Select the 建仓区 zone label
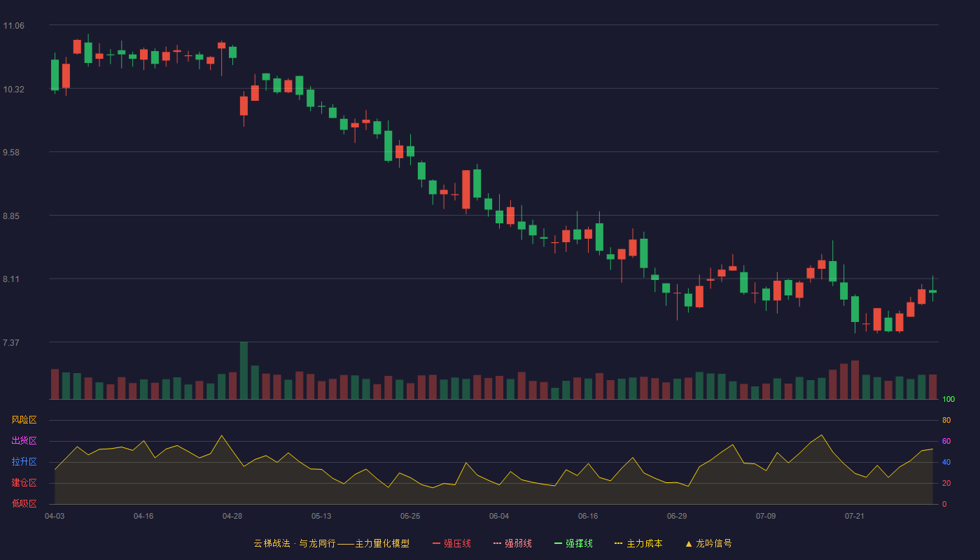Viewport: 980px width, 560px height. pos(24,483)
